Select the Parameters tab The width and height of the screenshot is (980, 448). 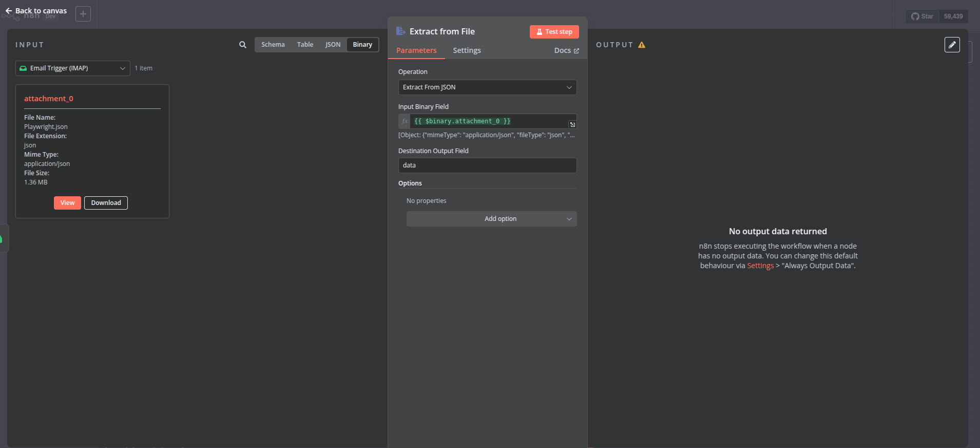click(416, 50)
